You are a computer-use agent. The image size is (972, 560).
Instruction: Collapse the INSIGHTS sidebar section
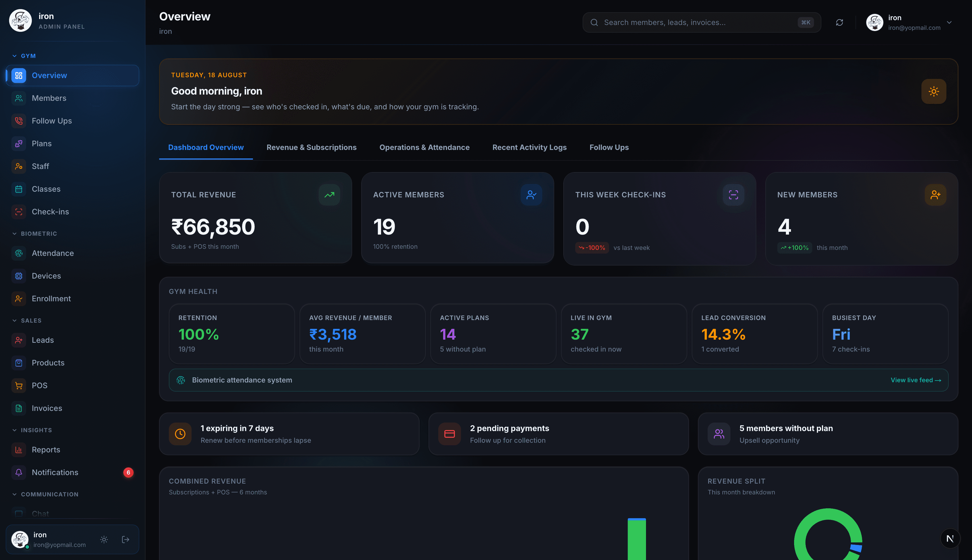tap(32, 430)
